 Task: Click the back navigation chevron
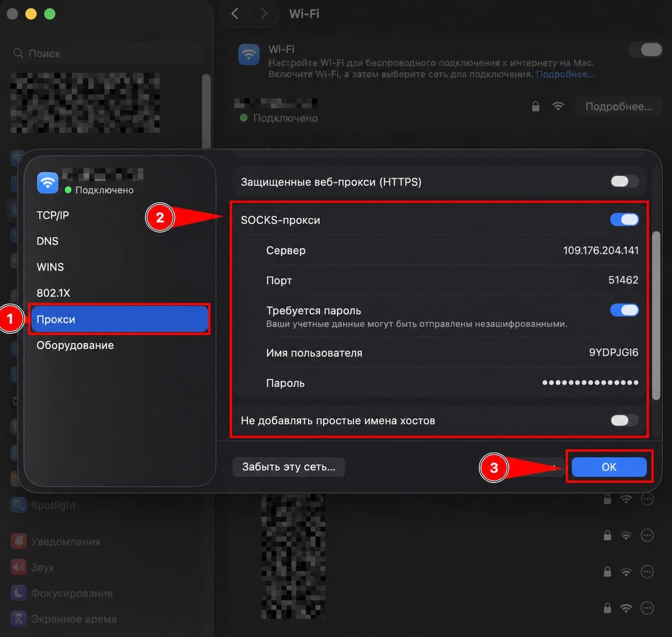(235, 14)
